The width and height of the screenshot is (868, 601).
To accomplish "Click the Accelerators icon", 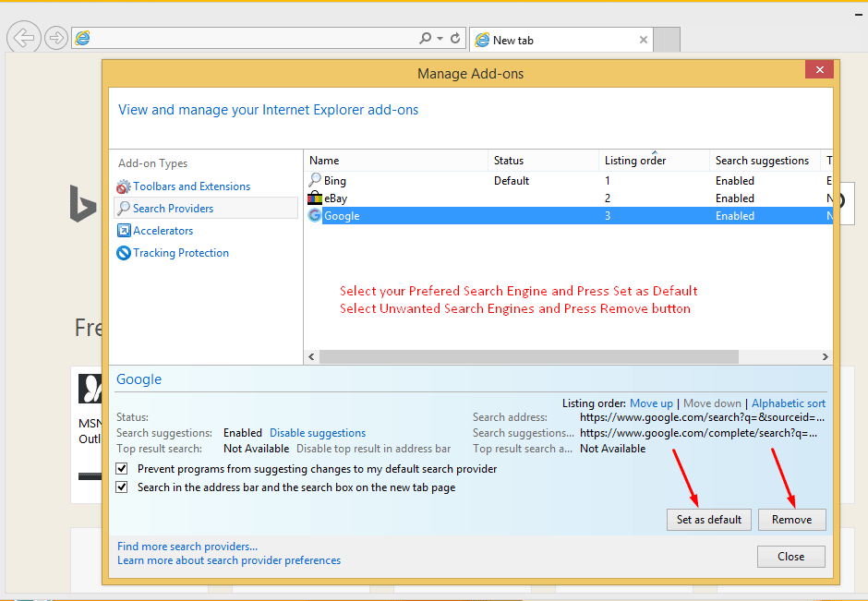I will (124, 231).
